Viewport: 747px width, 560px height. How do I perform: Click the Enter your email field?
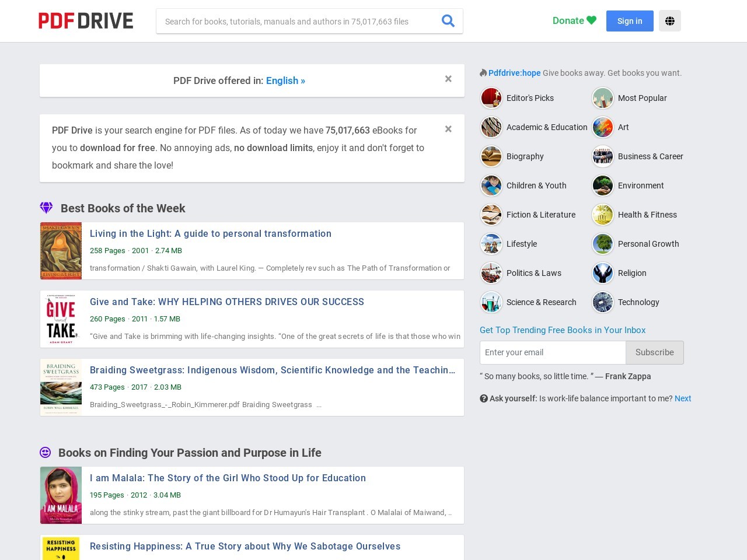pos(553,352)
